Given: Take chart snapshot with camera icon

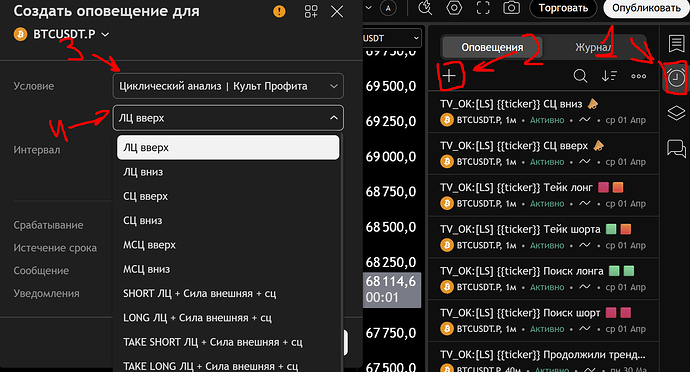Looking at the screenshot, I should click(x=511, y=7).
